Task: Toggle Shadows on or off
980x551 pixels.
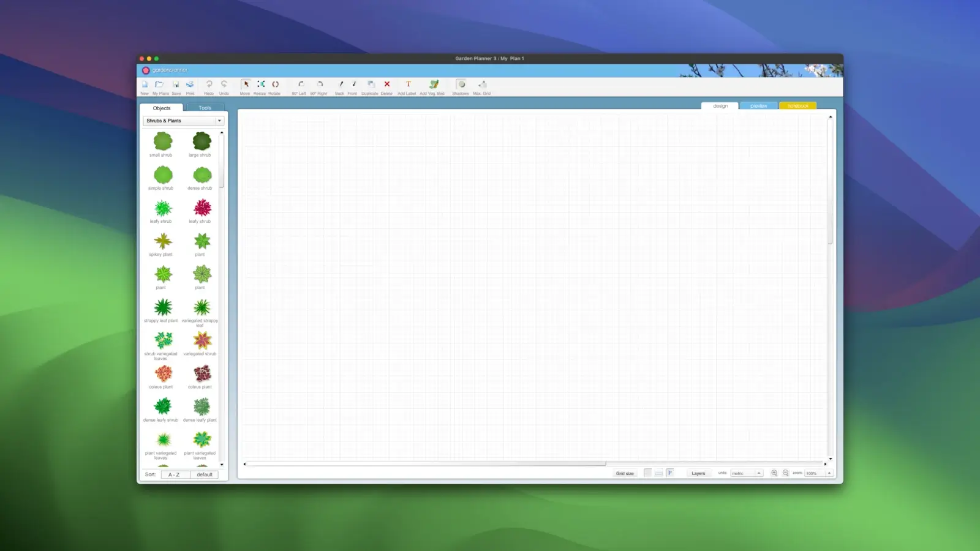Action: (461, 84)
